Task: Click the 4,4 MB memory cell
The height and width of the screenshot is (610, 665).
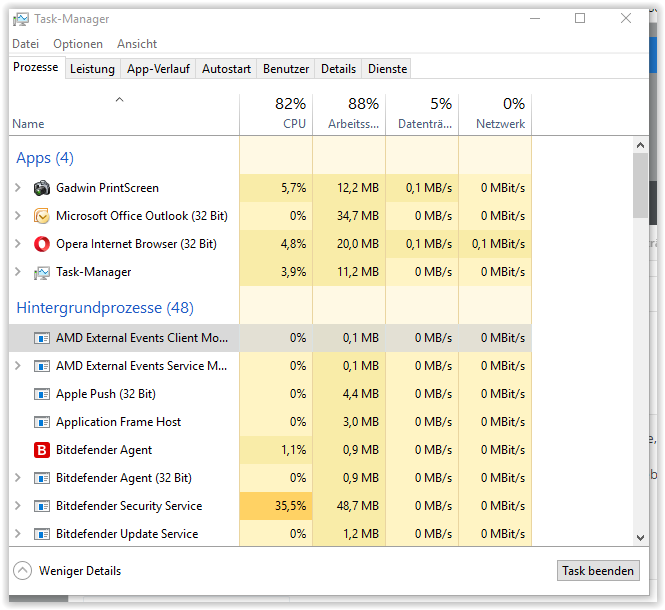Action: (349, 394)
